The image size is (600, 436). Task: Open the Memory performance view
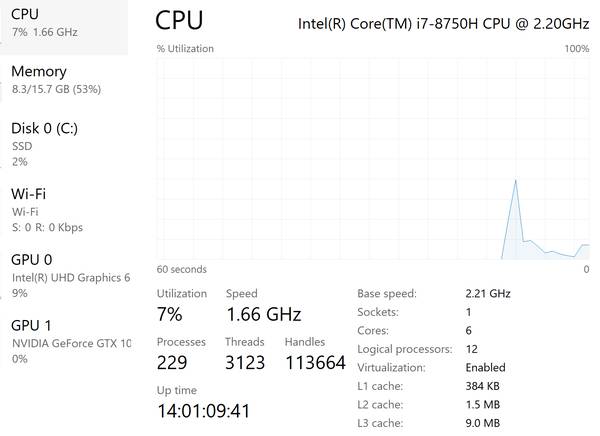click(x=60, y=79)
